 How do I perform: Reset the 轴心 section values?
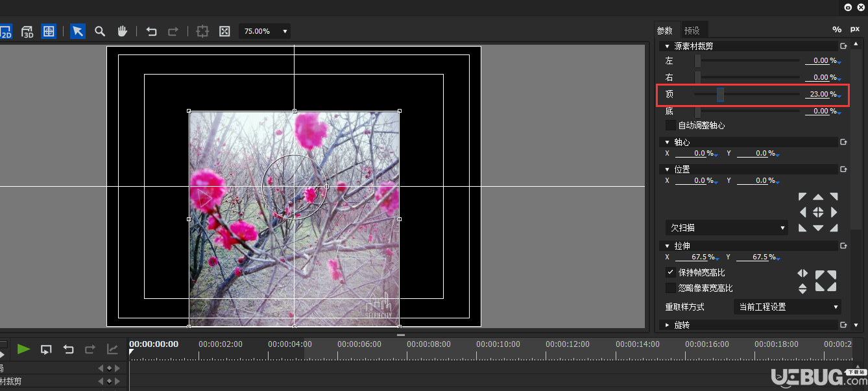tap(843, 142)
